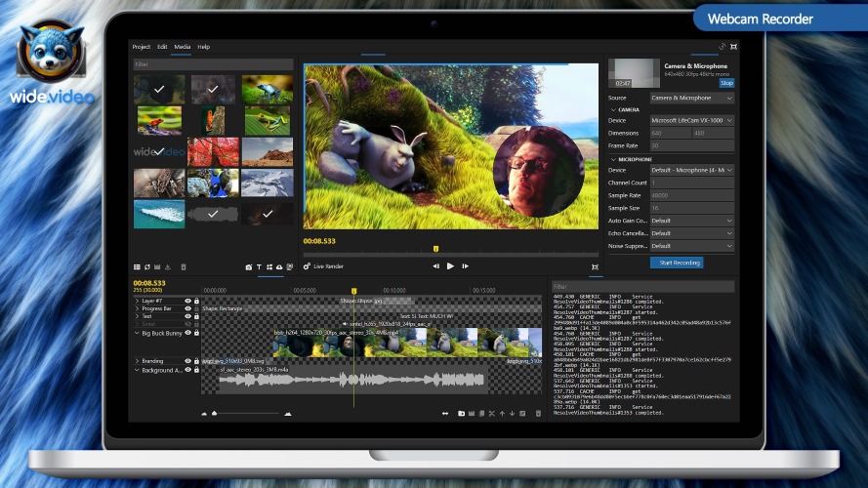Toggle fullscreen icon at top-right of app
The width and height of the screenshot is (868, 488).
tap(733, 47)
